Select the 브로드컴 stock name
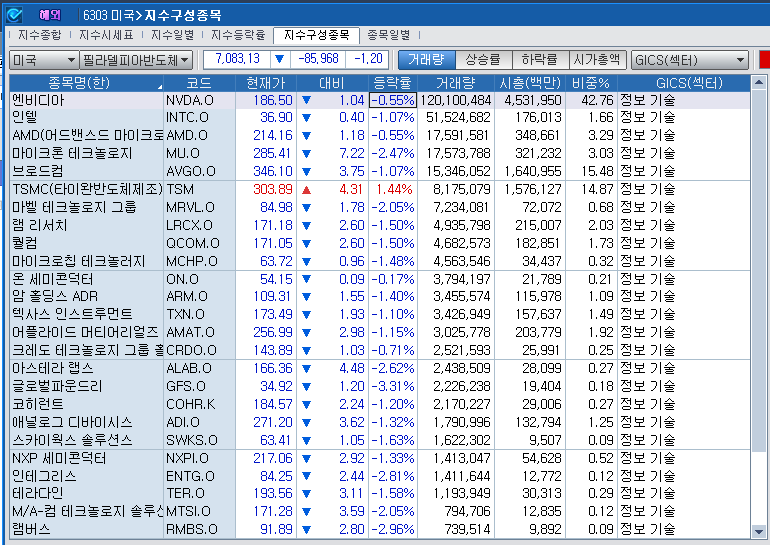Viewport: 770px width, 545px height. click(38, 171)
